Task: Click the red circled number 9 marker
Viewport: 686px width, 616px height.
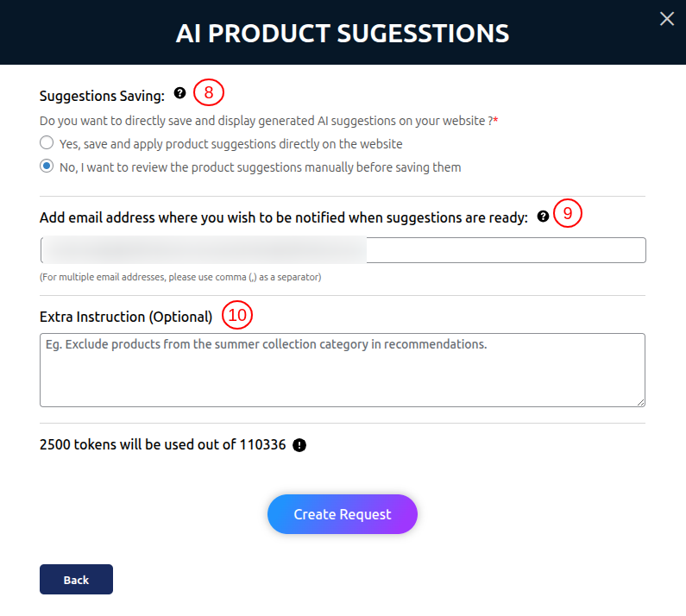Action: click(568, 213)
